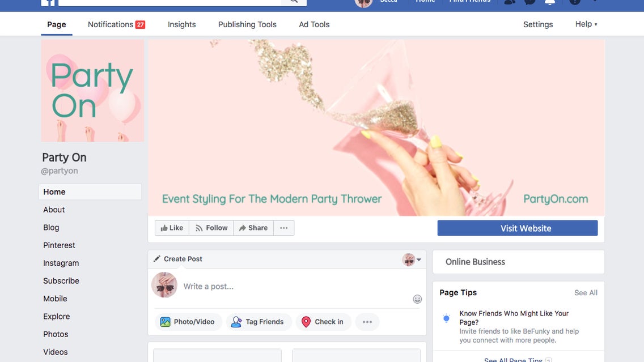This screenshot has height=362, width=644.
Task: Click the emoji smiley icon in post box
Action: click(417, 299)
